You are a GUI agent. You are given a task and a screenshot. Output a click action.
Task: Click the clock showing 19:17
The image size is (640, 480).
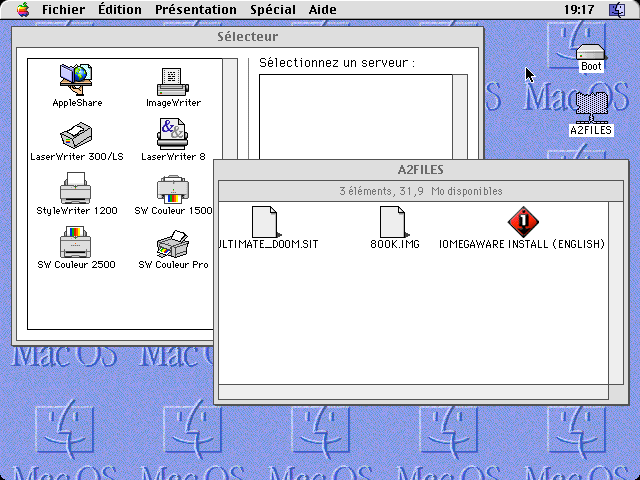579,9
